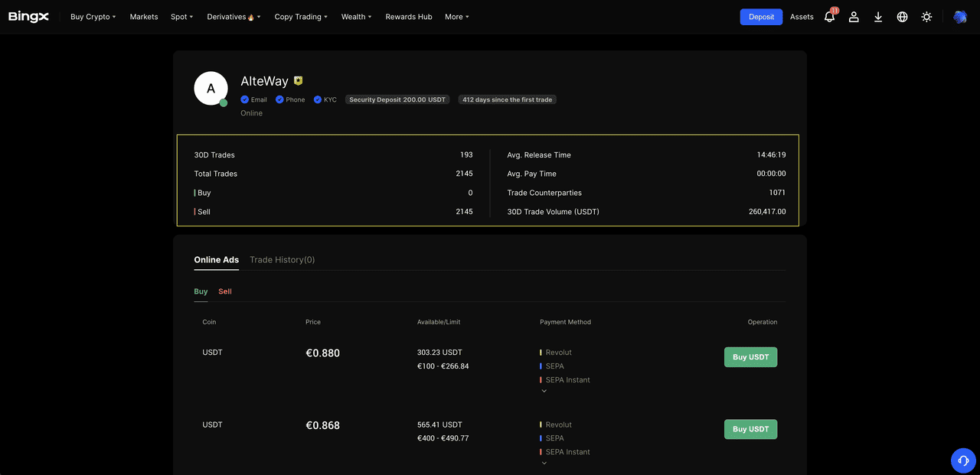Click the blue Deposit button
The height and width of the screenshot is (475, 980).
pos(761,17)
